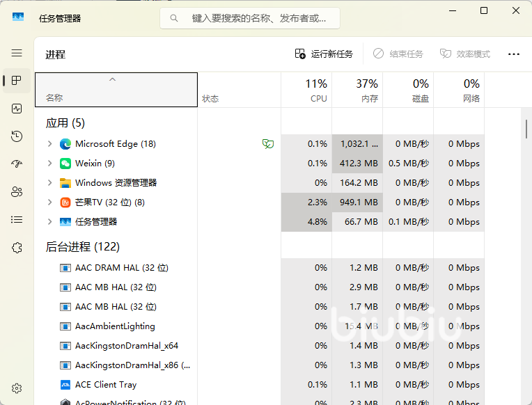
Task: Open the Performance page in sidebar
Action: click(17, 109)
